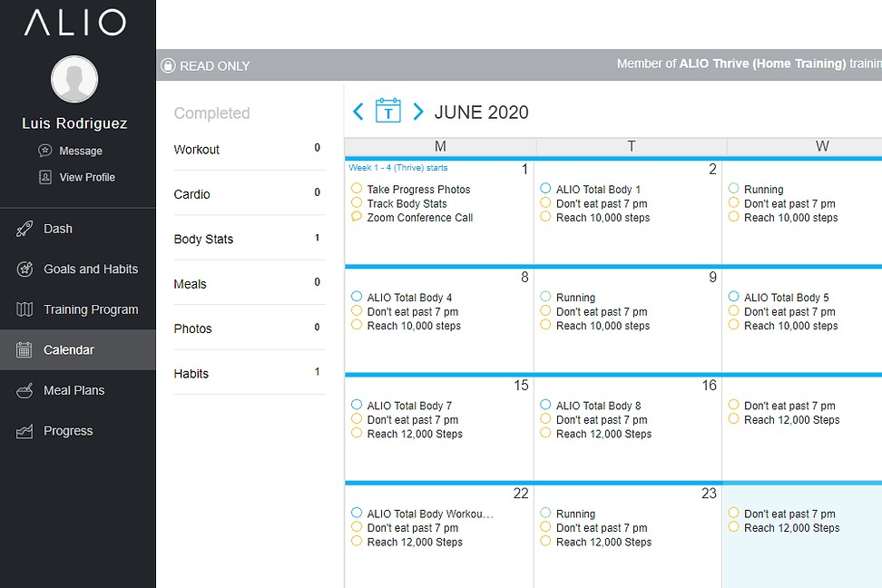Open ALIO Total Body 7 workout
882x588 pixels.
coord(409,405)
